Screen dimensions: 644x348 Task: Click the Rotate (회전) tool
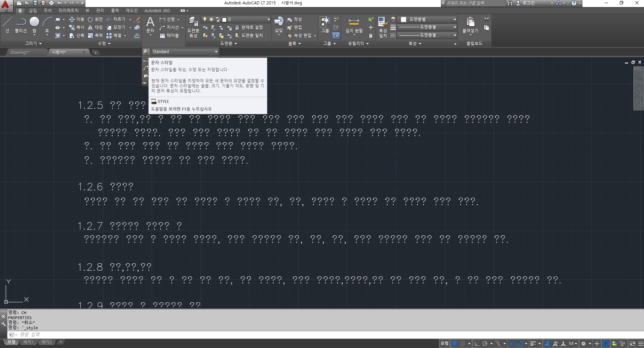[x=96, y=20]
